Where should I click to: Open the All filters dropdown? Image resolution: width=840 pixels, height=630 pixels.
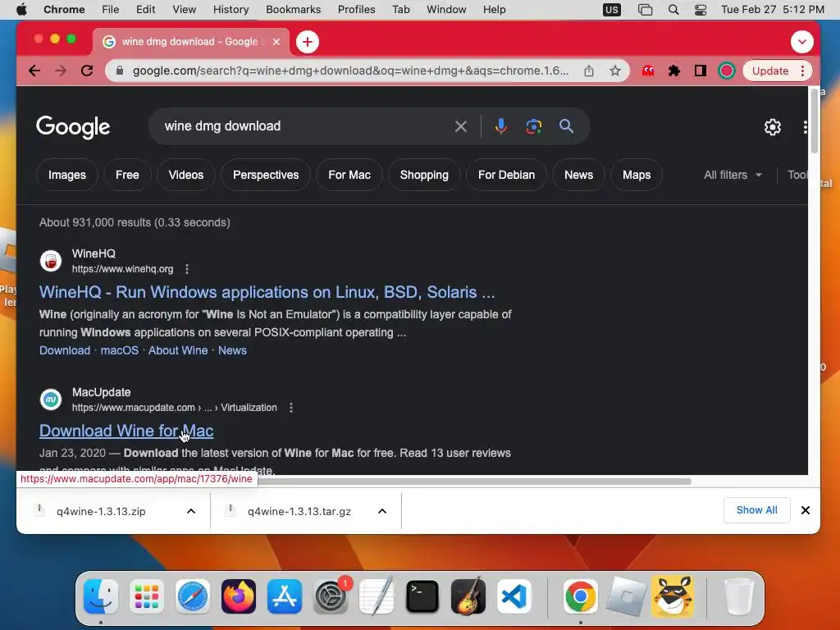(x=733, y=175)
